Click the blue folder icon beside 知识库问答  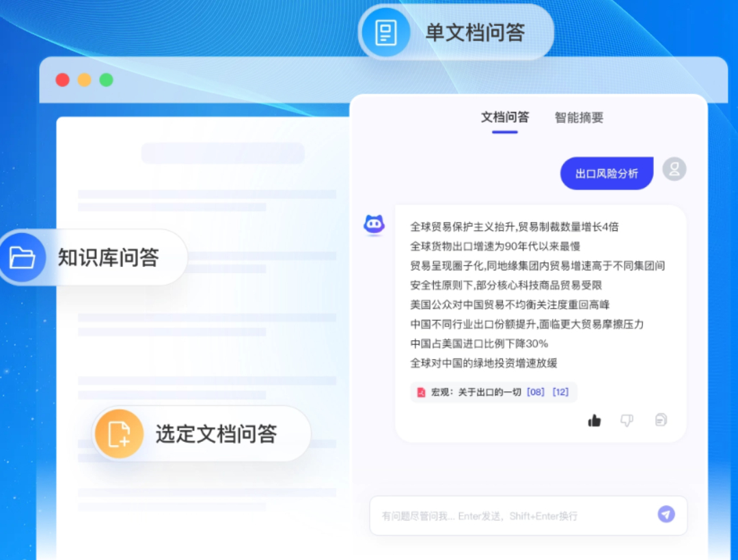pos(22,257)
